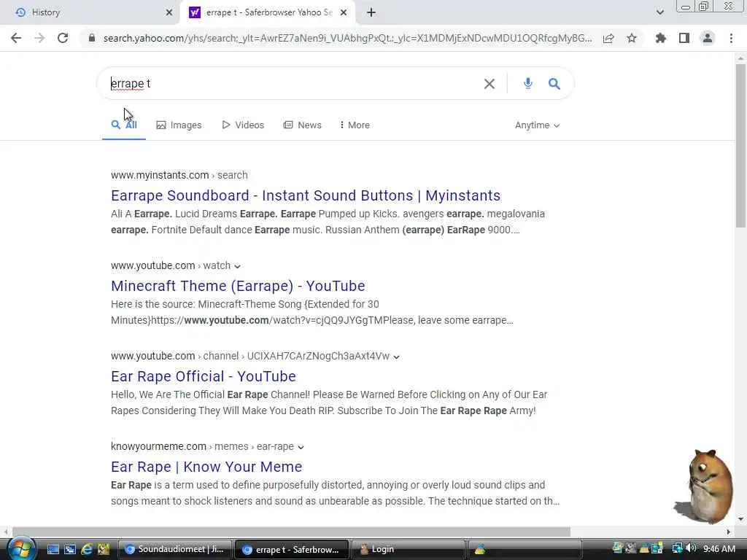Click the address bar URL
Viewport: 747px width, 560px height.
coord(348,38)
